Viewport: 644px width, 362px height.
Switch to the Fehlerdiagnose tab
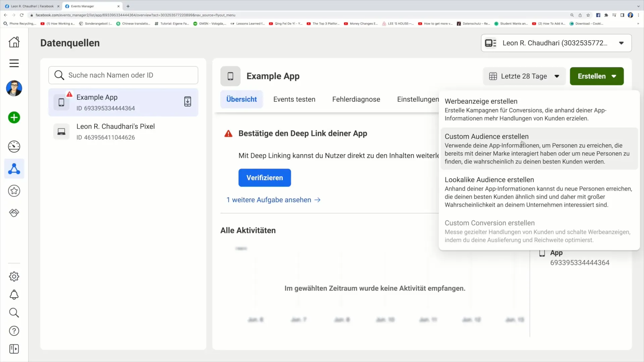[x=356, y=99]
